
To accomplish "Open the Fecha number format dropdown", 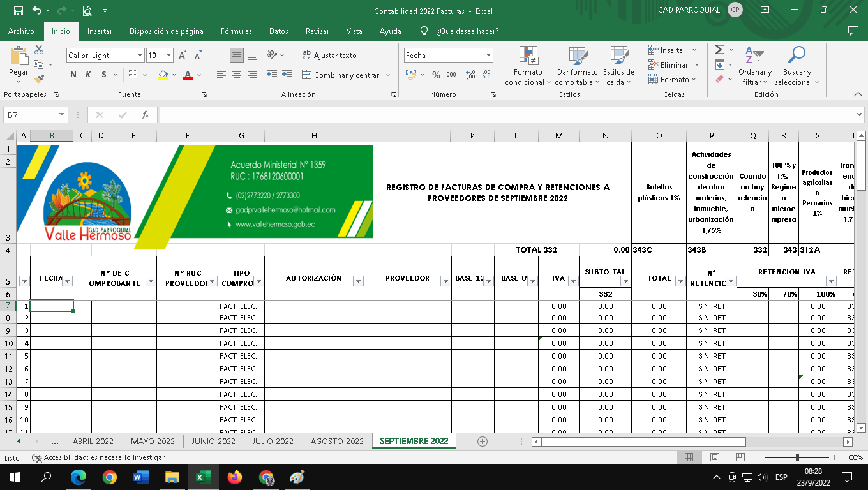I will tap(489, 56).
